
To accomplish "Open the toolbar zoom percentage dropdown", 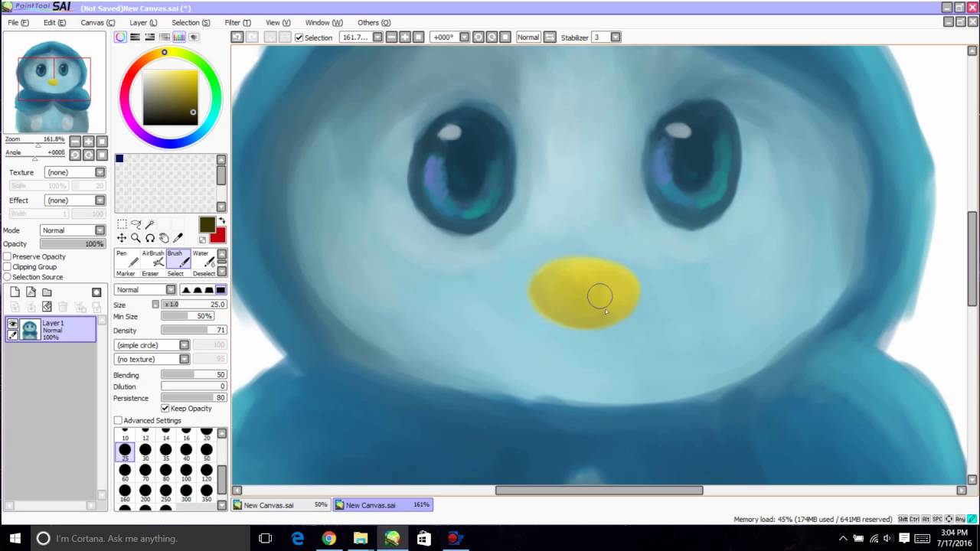I will coord(376,37).
